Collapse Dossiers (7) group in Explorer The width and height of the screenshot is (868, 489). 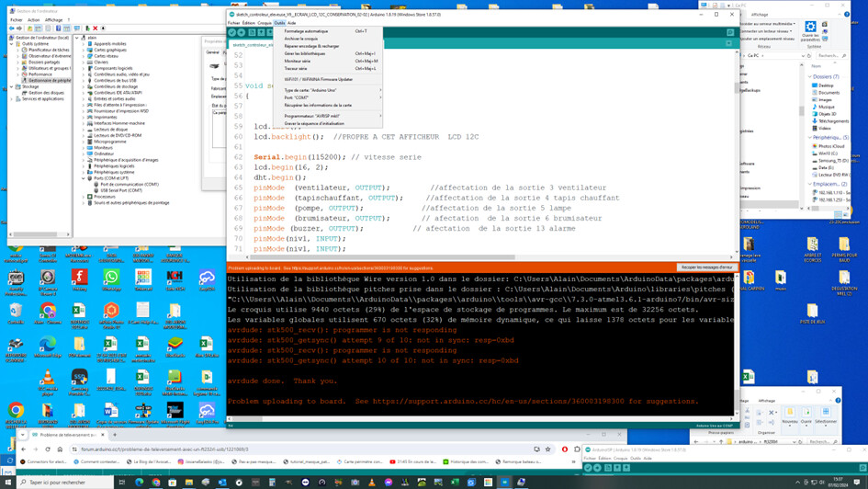tap(810, 77)
